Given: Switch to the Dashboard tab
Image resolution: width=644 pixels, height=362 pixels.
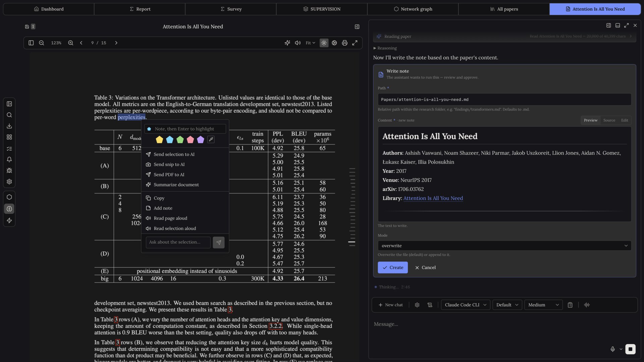Looking at the screenshot, I should coord(49,9).
